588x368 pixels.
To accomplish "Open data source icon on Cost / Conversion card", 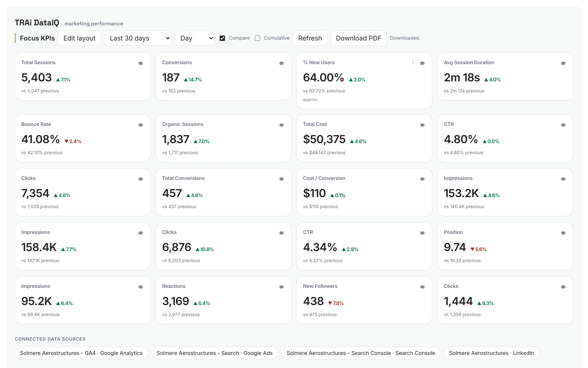I will [423, 179].
